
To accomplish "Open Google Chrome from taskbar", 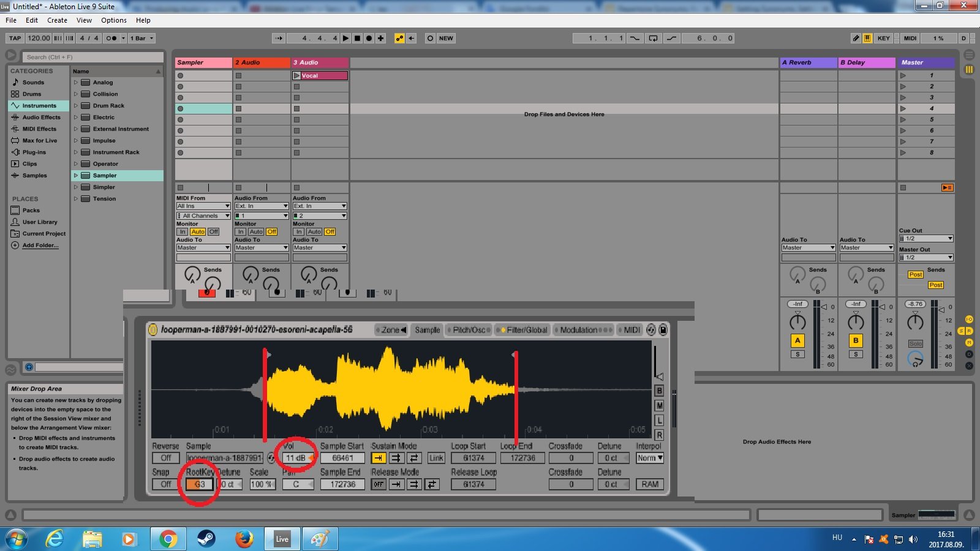I will coord(168,539).
